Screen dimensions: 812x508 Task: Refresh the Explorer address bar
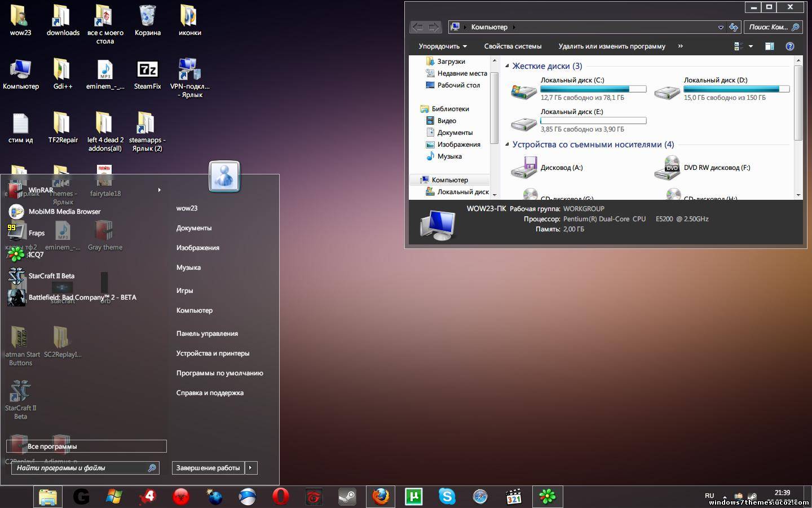click(x=734, y=27)
